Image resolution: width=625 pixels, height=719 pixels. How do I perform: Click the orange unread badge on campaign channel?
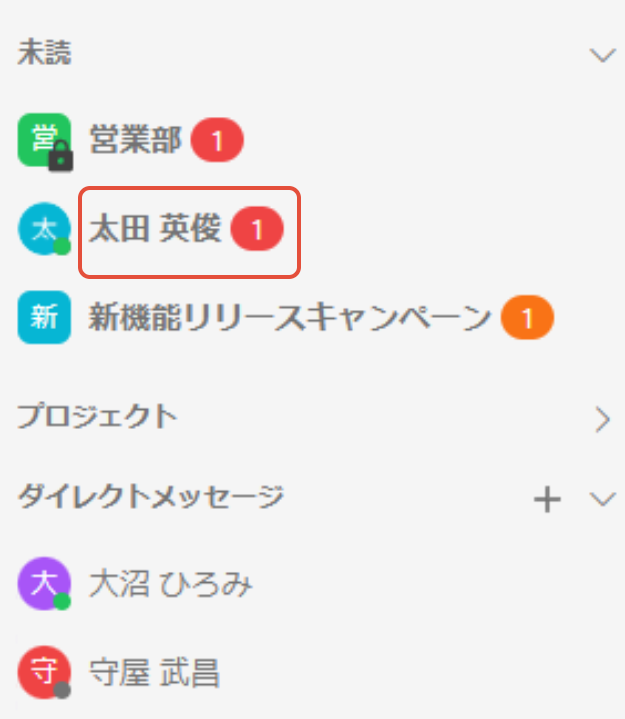(x=527, y=317)
